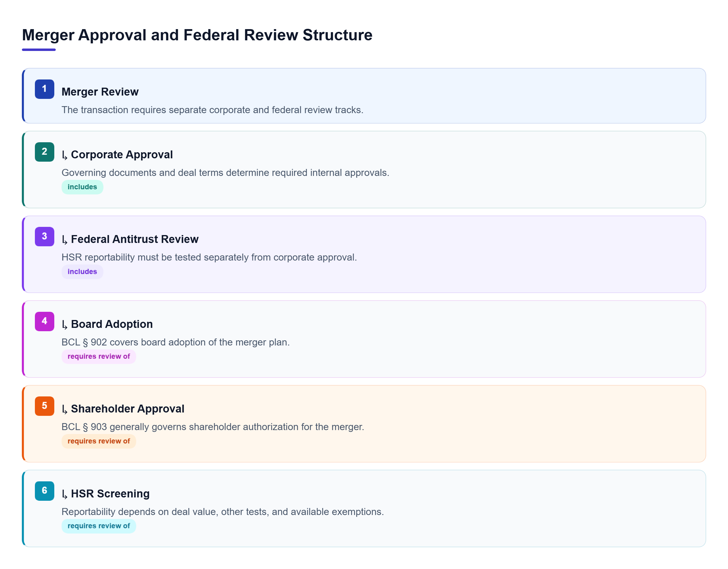This screenshot has width=728, height=569.
Task: Select the Corporate Approval heading
Action: coord(122,155)
